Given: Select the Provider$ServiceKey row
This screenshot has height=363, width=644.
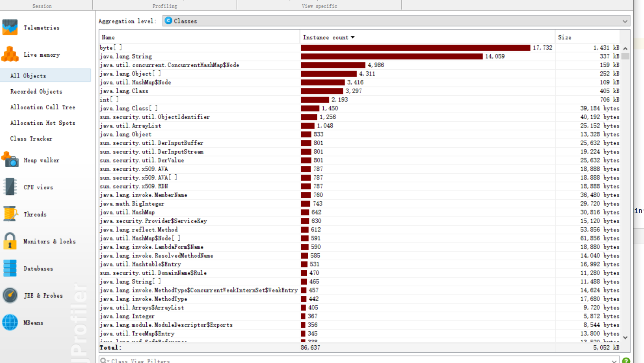Looking at the screenshot, I should pyautogui.click(x=360, y=221).
